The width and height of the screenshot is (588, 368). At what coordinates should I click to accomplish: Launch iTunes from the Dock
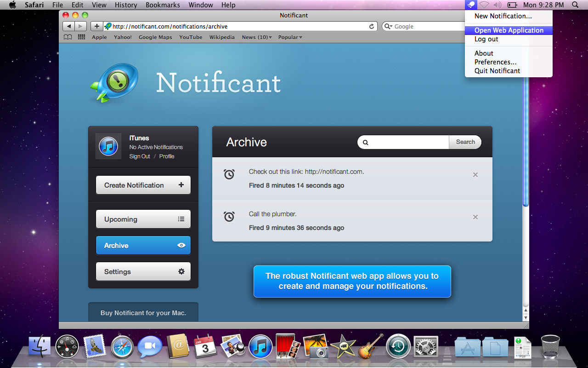pos(260,346)
